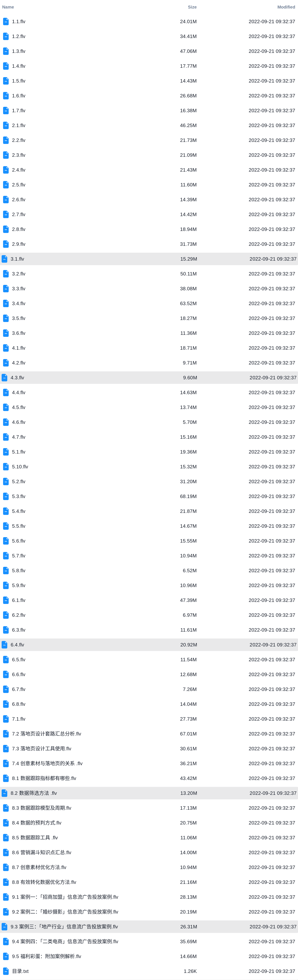This screenshot has width=298, height=980.
Task: Click the 47.39M size of 6.1.flv
Action: (x=188, y=600)
